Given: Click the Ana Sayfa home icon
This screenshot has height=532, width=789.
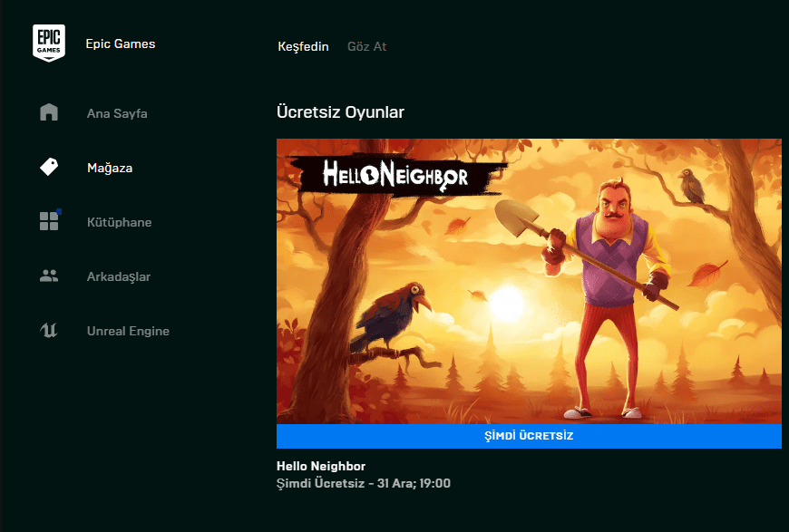Looking at the screenshot, I should (x=49, y=112).
